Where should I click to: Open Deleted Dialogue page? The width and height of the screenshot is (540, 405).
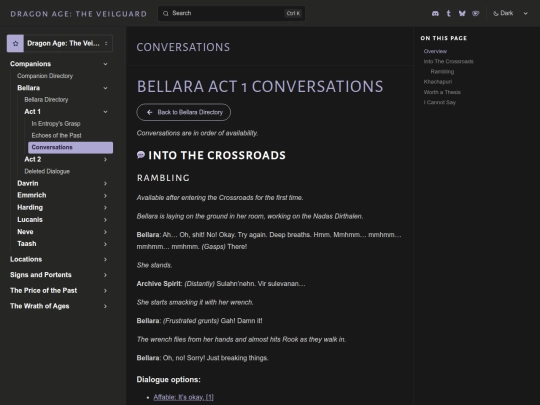pyautogui.click(x=47, y=171)
